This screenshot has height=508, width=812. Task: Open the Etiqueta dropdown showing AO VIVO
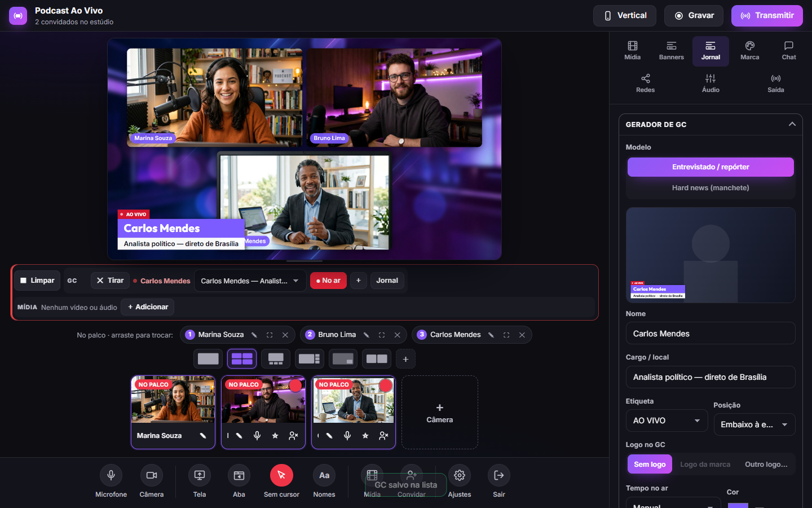(x=667, y=421)
